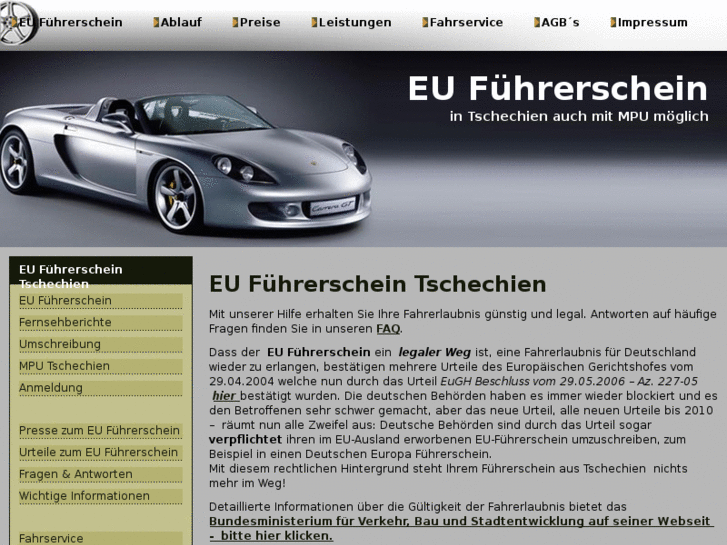Click the arrow bullet beside Leistungen

coord(314,22)
